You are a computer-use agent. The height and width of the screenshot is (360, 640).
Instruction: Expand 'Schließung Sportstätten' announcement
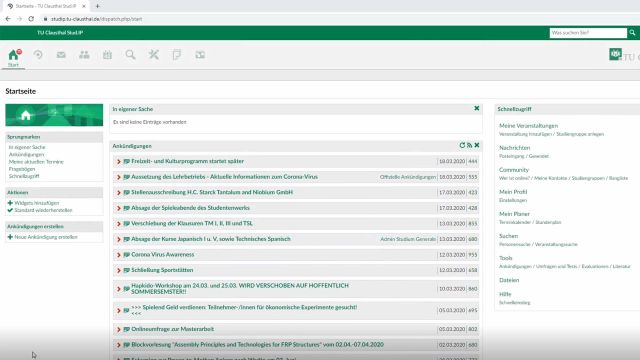[x=119, y=270]
